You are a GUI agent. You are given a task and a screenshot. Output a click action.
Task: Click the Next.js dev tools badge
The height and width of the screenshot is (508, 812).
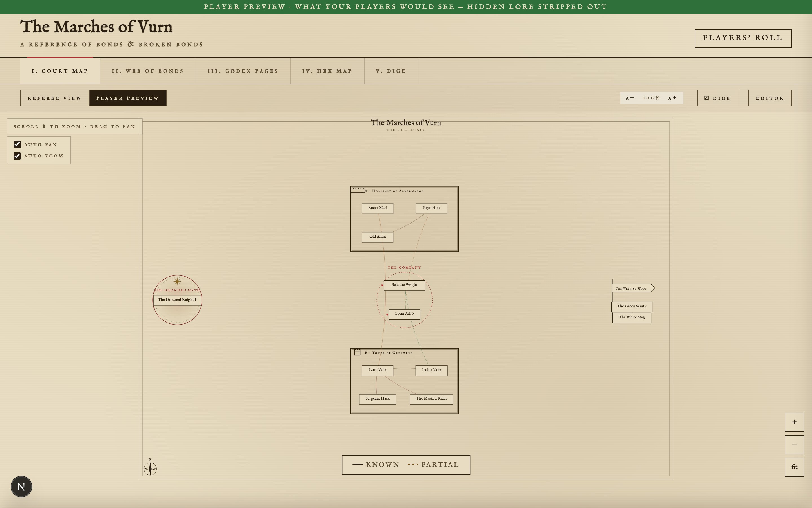pos(21,487)
